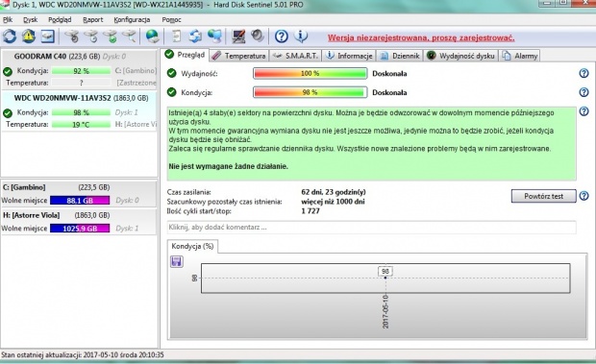Click the disk panel toolbar icon
Screen dimensions: 596x364
(x=48, y=36)
